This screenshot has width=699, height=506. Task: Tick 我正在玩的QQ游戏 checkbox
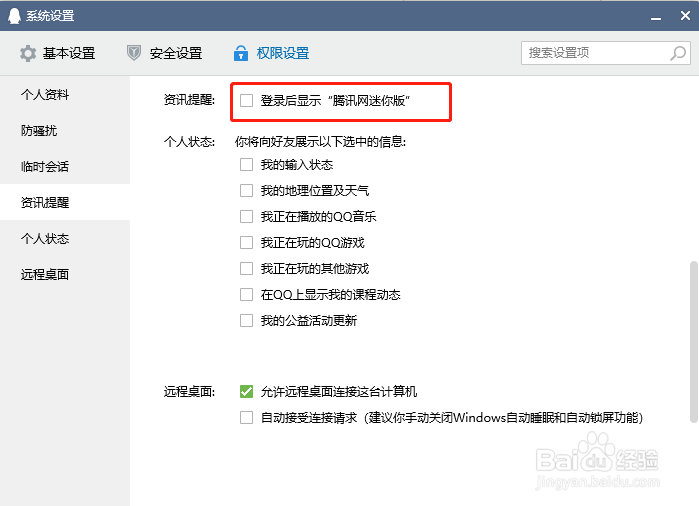point(247,243)
